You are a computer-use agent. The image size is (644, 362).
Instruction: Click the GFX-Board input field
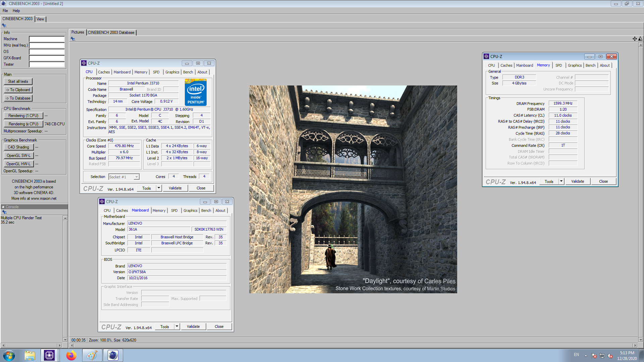pos(47,58)
